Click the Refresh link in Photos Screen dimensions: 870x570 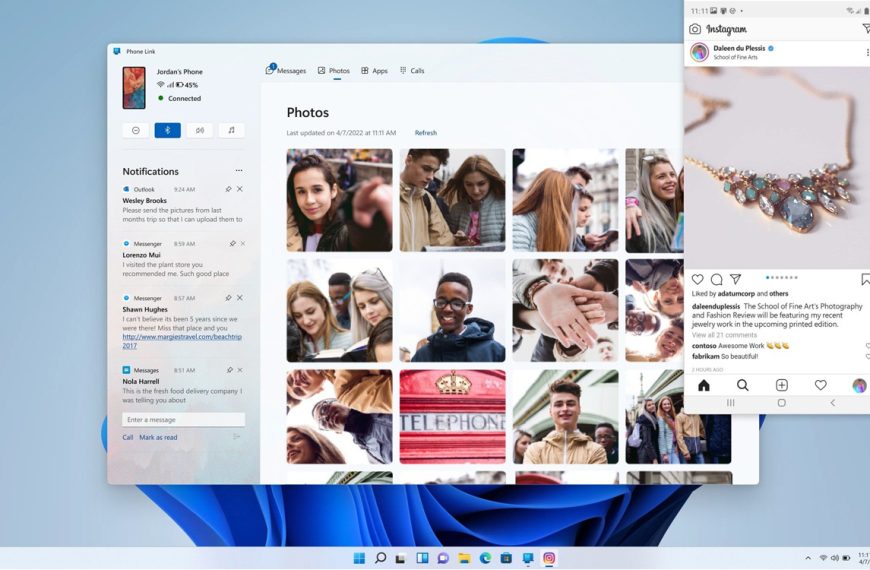426,133
